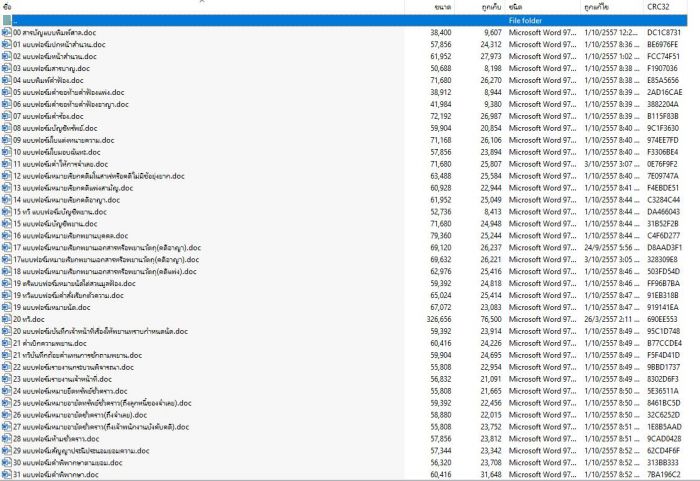700x481 pixels.
Task: Click the file name starting with 29
Action: click(x=81, y=451)
